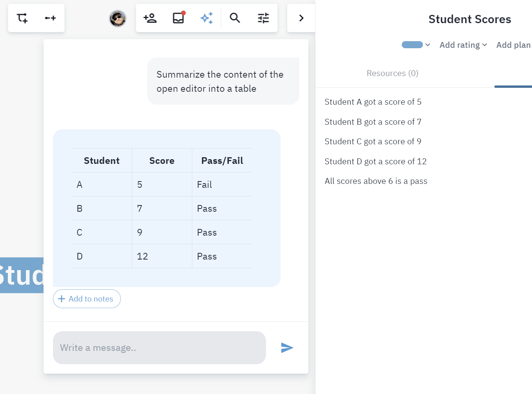Screen dimensions: 532x394
Task: Click the add connection icon
Action: (50, 18)
